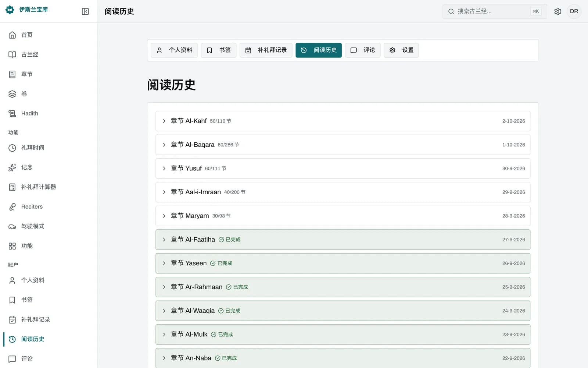Expand the Maryam history row chevron
The image size is (588, 368).
(x=164, y=216)
